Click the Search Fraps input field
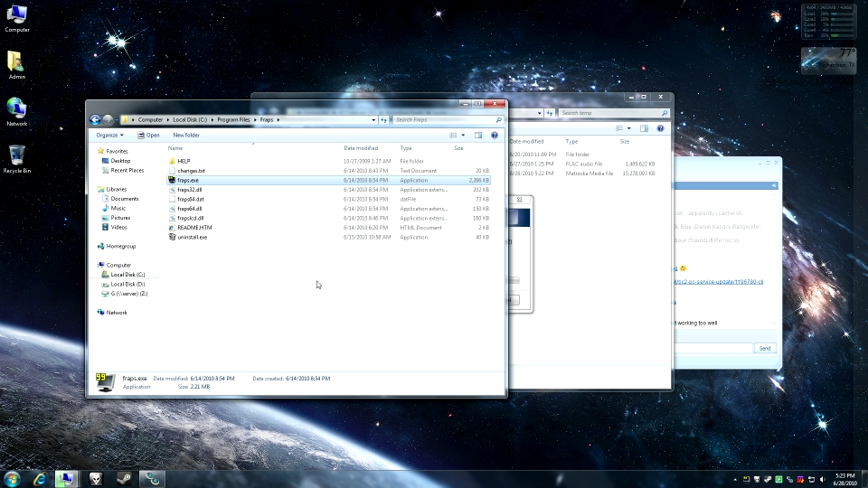 click(x=443, y=119)
